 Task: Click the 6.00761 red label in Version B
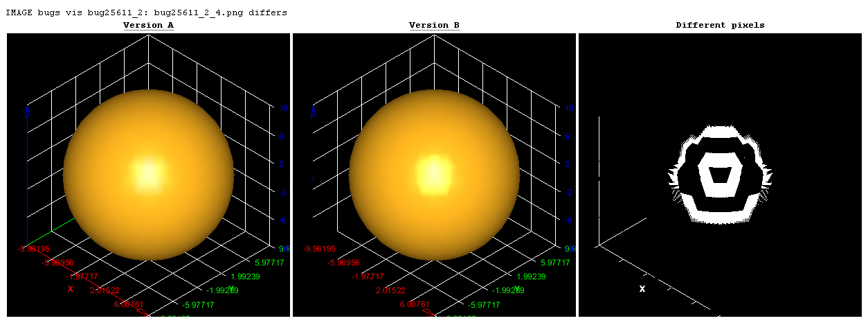(x=415, y=304)
